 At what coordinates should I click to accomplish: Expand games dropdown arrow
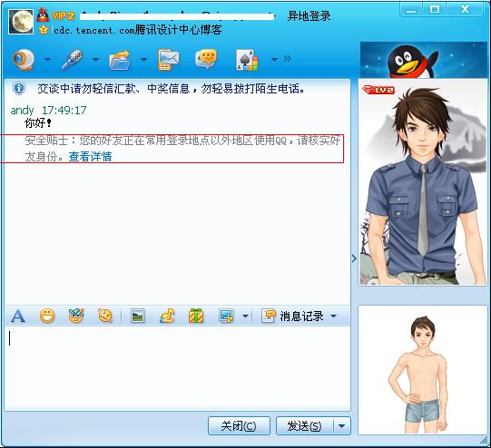point(274,59)
